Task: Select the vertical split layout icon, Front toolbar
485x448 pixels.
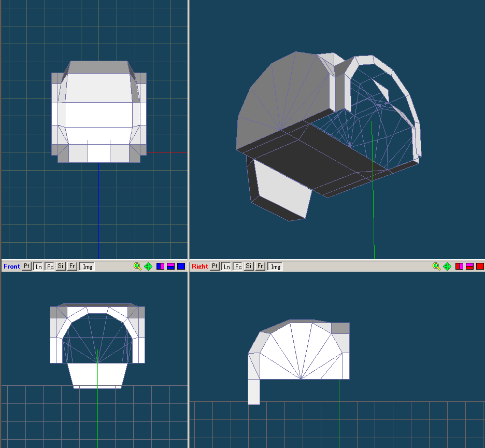Action: tap(161, 267)
